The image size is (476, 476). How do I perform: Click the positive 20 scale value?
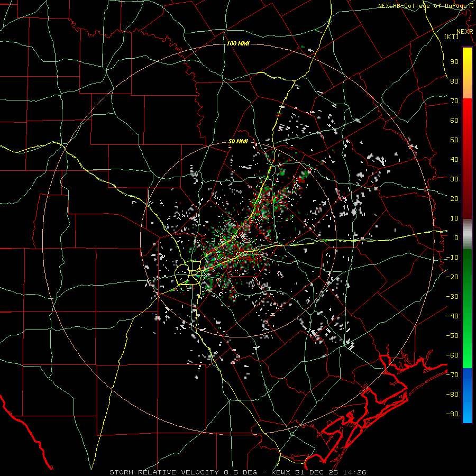click(x=454, y=198)
